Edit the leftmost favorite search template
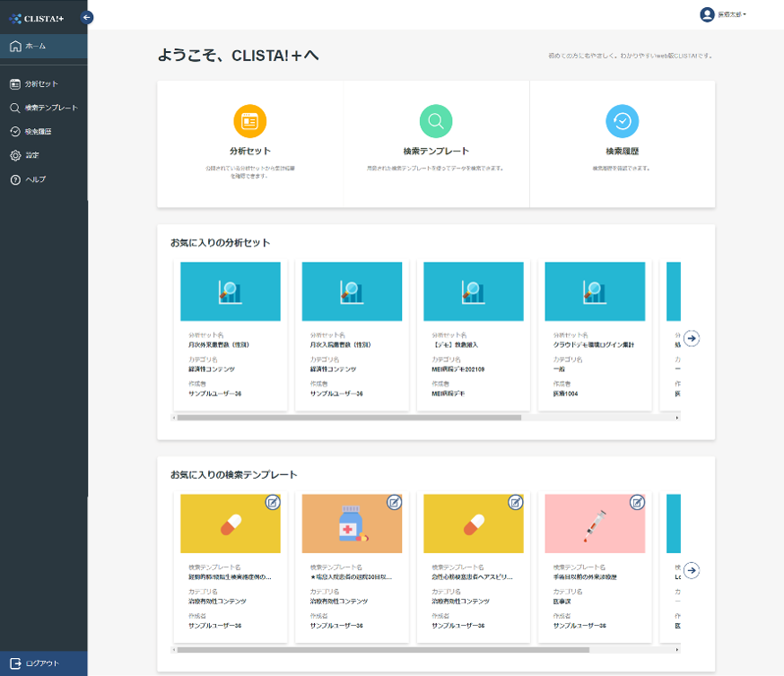 click(x=273, y=502)
